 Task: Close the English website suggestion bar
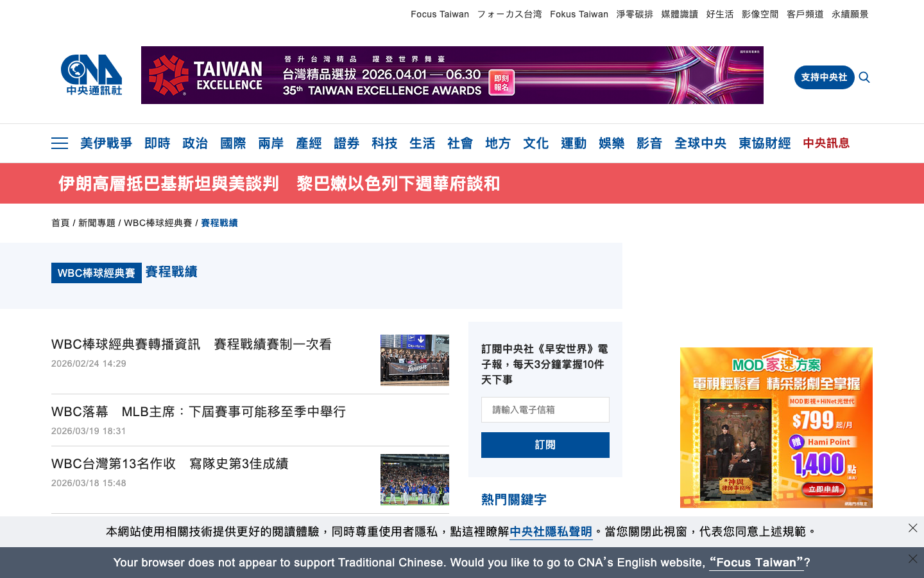[x=912, y=559]
